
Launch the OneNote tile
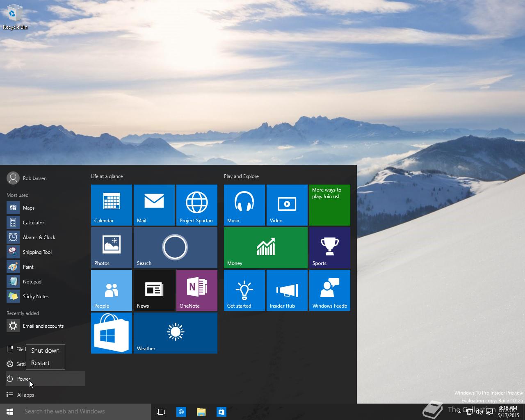(197, 290)
